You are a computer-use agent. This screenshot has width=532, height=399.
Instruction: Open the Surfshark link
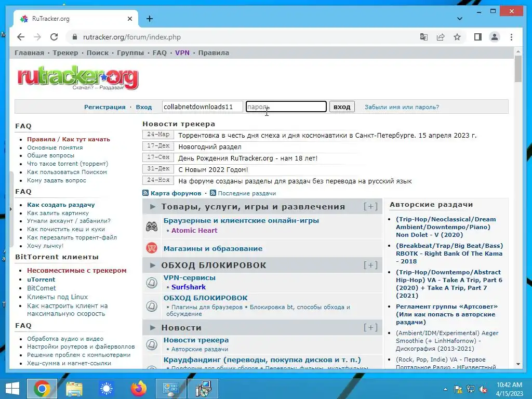[188, 287]
